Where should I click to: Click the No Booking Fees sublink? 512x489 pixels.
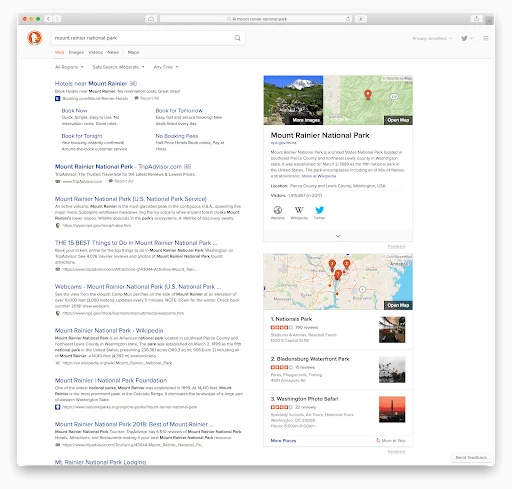point(177,136)
